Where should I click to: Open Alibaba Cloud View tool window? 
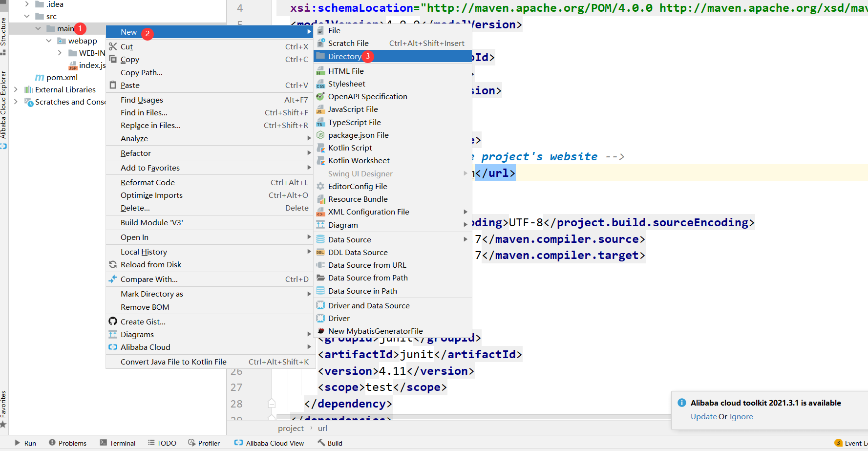[269, 443]
